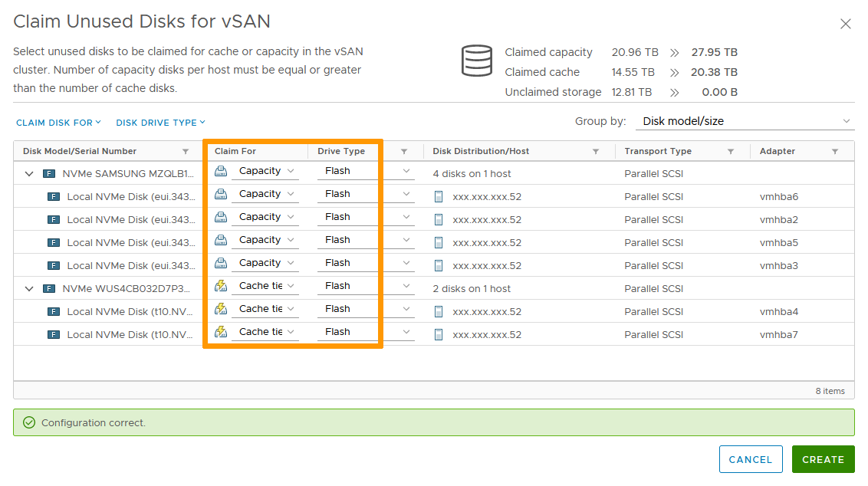Click the storage cylinder icon near Claimed capacity

pyautogui.click(x=476, y=61)
